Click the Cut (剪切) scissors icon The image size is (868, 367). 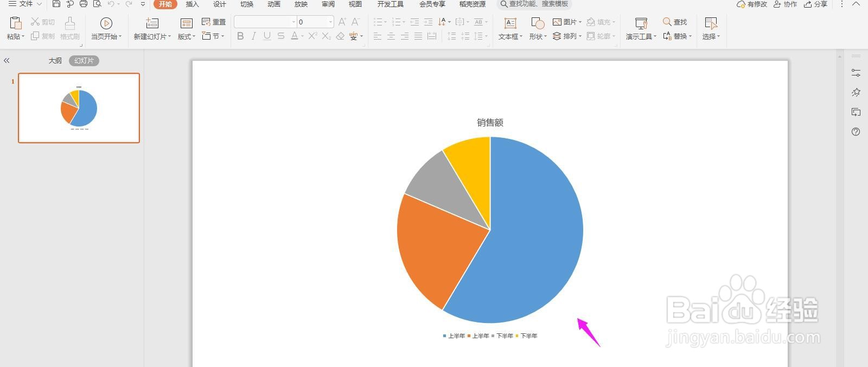pos(35,22)
